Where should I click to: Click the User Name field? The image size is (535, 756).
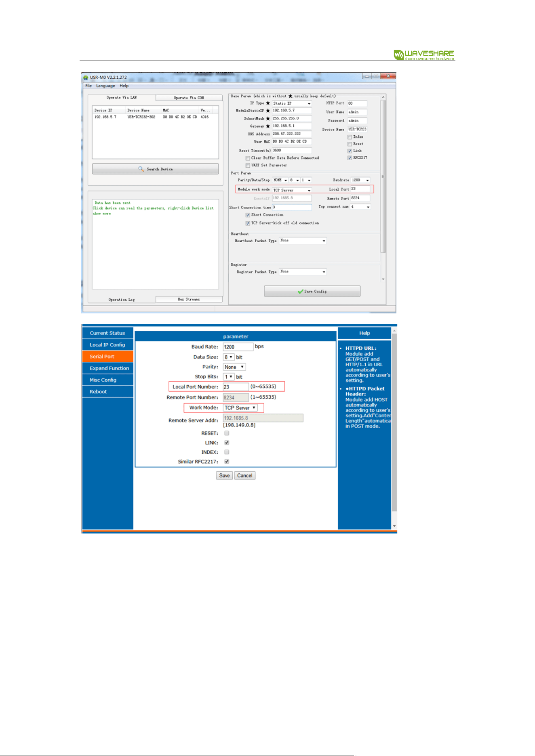coord(357,112)
